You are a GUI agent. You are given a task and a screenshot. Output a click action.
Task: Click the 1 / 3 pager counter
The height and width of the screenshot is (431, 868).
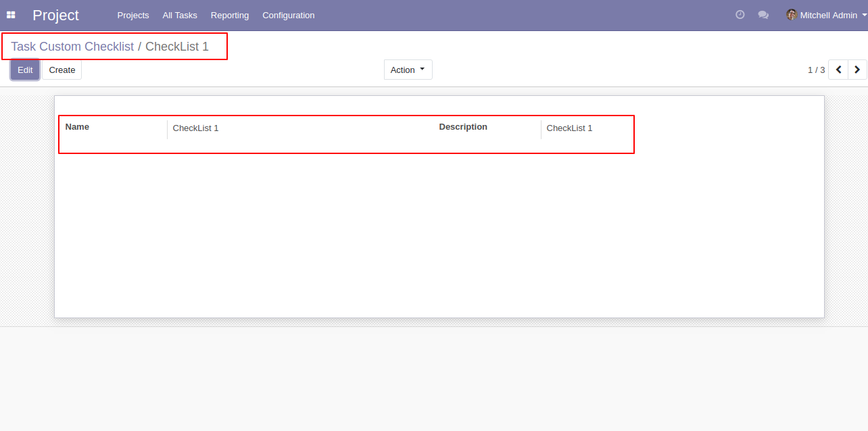pos(817,70)
